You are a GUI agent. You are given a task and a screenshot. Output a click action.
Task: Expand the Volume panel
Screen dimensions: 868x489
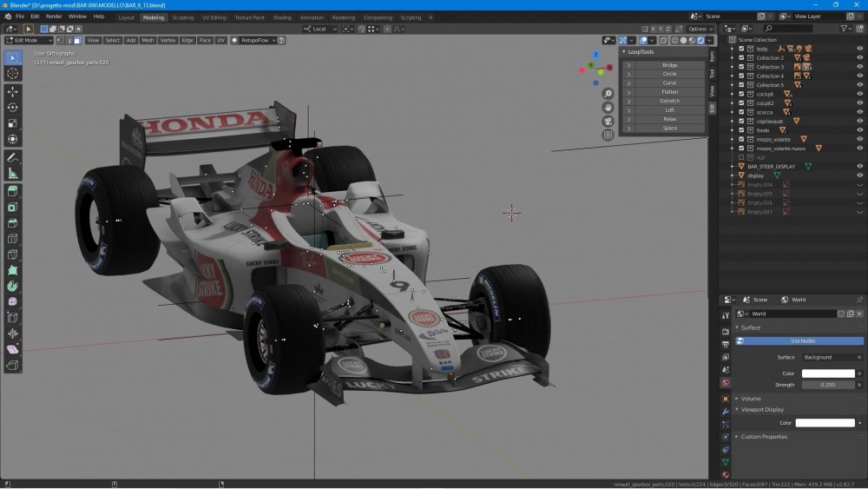click(751, 399)
